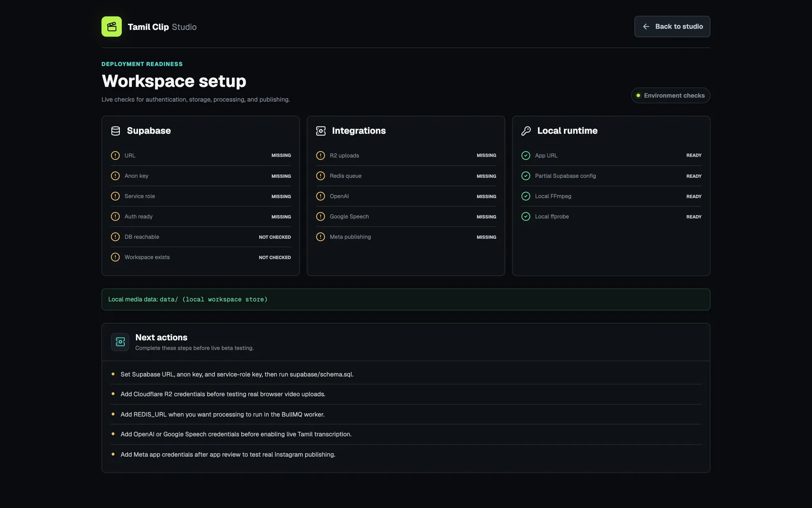Image resolution: width=812 pixels, height=508 pixels.
Task: Click the Next actions header icon
Action: (120, 342)
